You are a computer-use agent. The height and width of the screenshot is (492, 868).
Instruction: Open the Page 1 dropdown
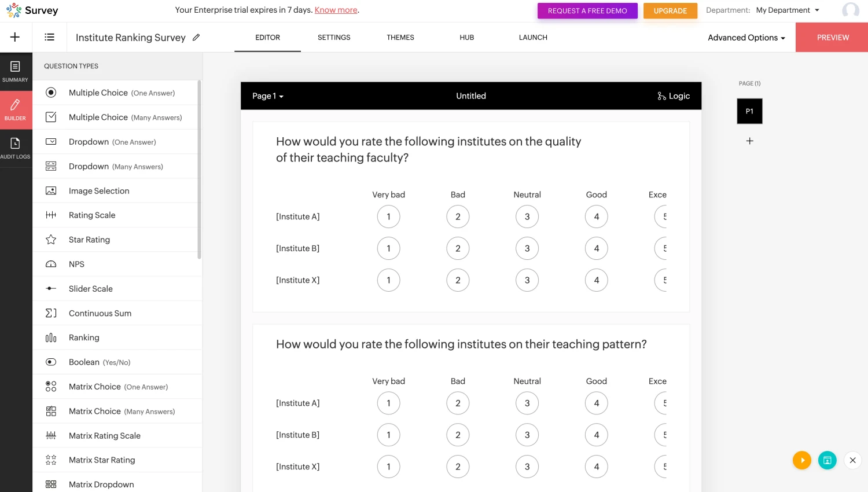[x=267, y=96]
